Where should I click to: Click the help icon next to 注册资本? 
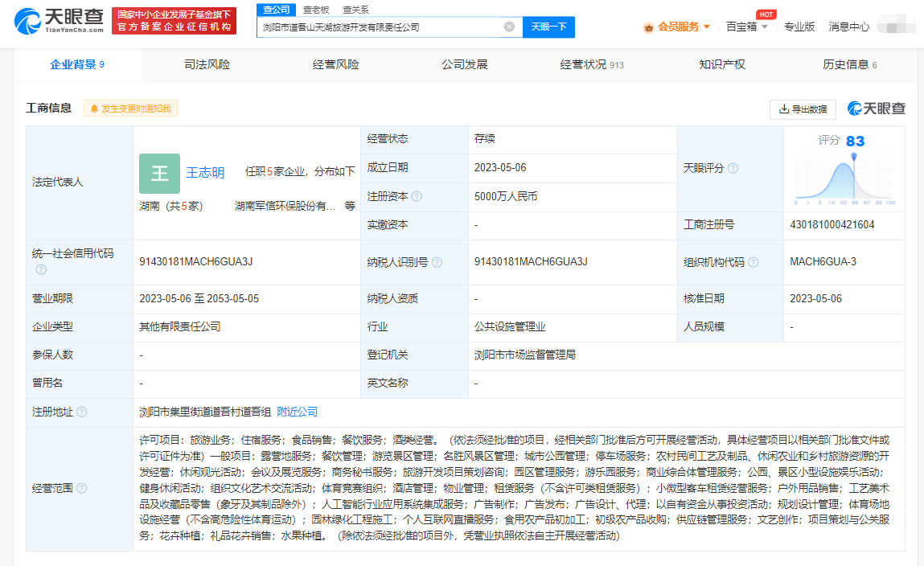[x=417, y=196]
